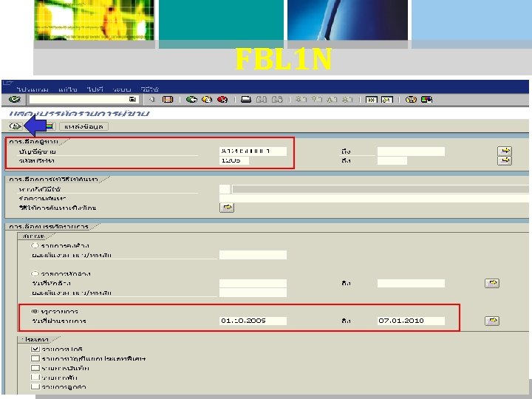Click posting date field 01.10.2009
Viewport: 532px width, 399px height.
[x=253, y=321]
